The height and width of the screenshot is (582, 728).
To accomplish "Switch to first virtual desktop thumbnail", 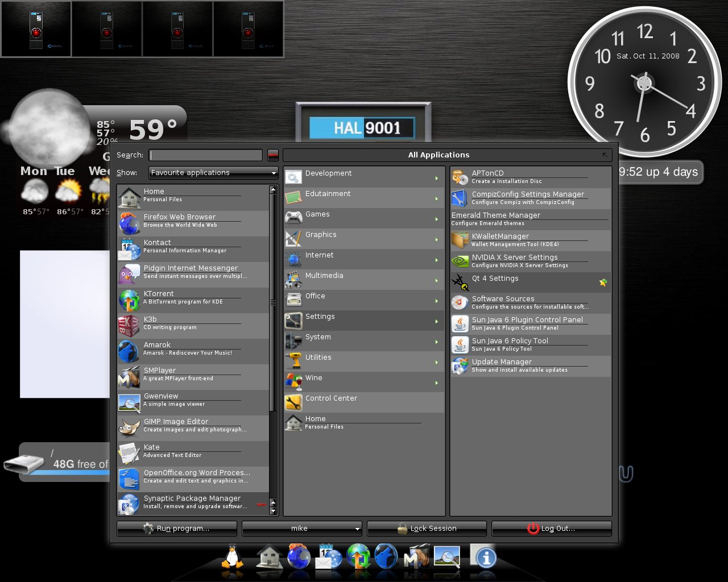I will tap(36, 29).
